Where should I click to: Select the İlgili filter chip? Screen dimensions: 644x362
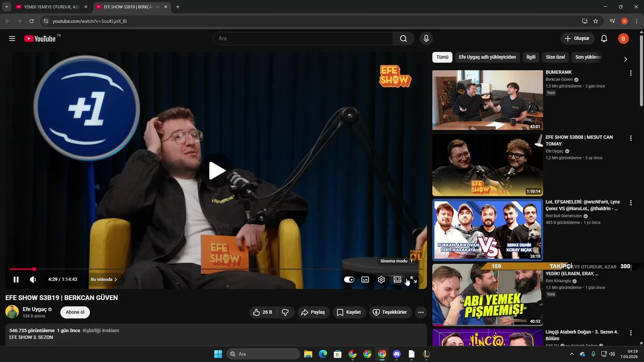click(x=531, y=57)
